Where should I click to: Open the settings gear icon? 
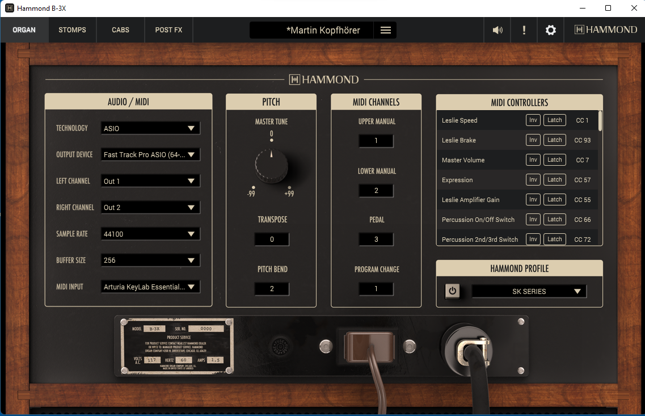coord(550,30)
